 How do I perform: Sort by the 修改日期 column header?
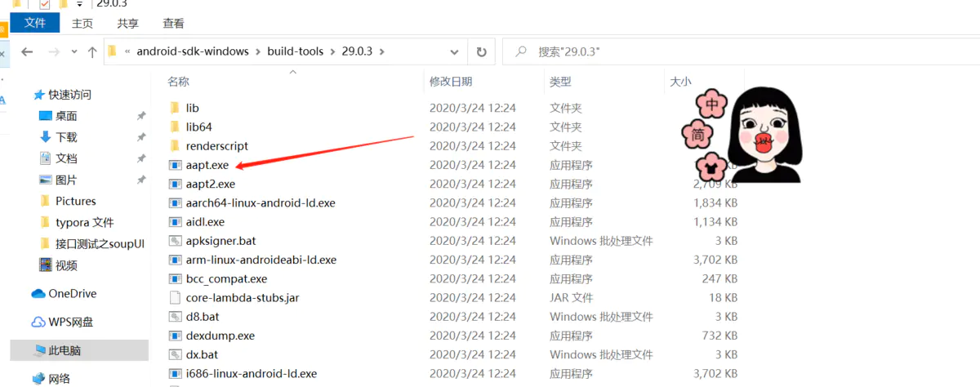(451, 82)
